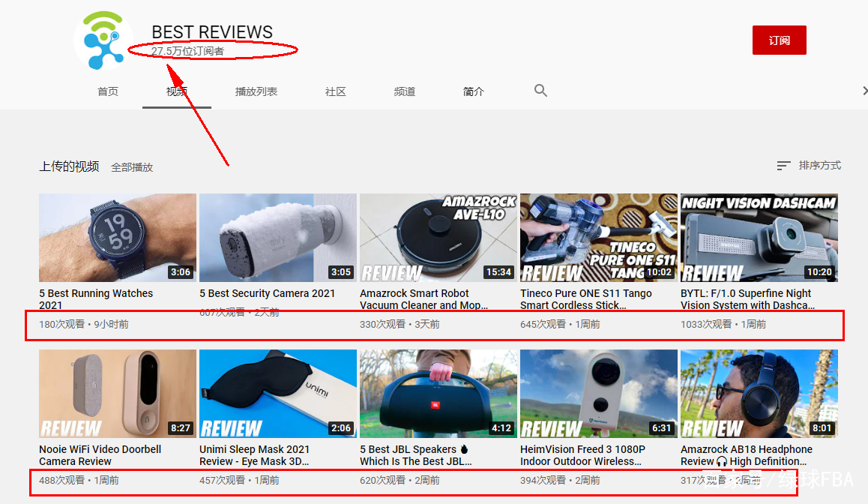Click the 4:12 duration badge
868x504 pixels.
coord(501,428)
